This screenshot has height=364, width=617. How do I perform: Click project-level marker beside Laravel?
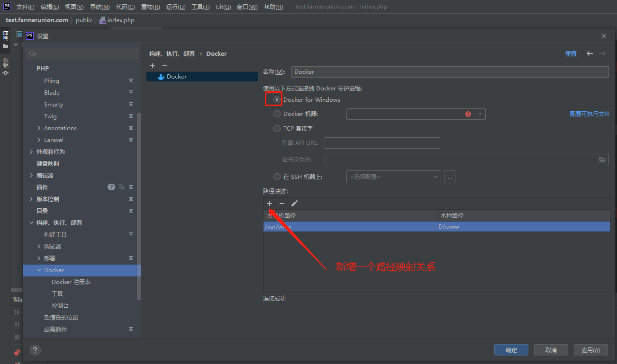pos(131,140)
